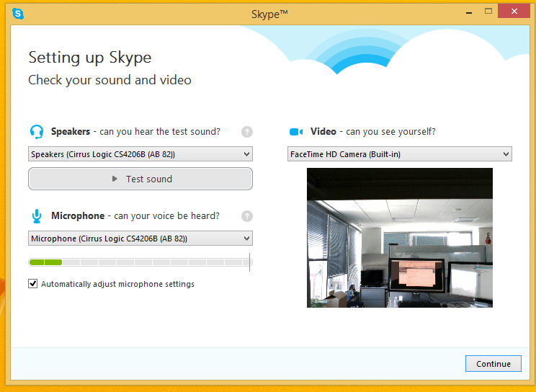Uncheck Automatically adjust microphone settings

[x=33, y=284]
